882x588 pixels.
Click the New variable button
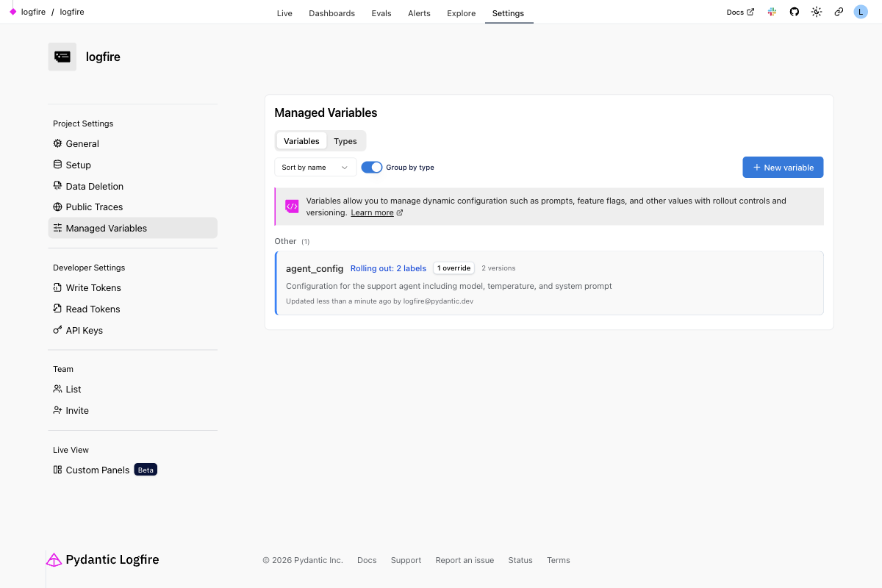point(783,168)
